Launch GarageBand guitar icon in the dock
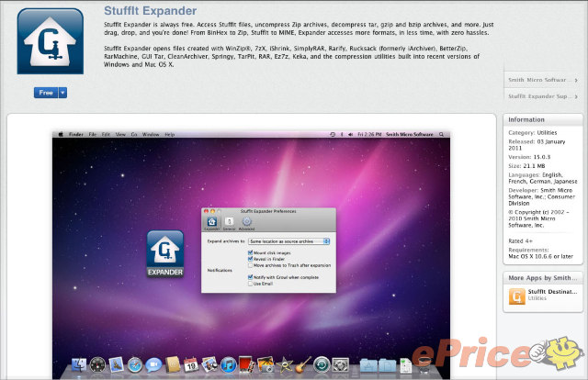This screenshot has width=588, height=380. pos(302,364)
